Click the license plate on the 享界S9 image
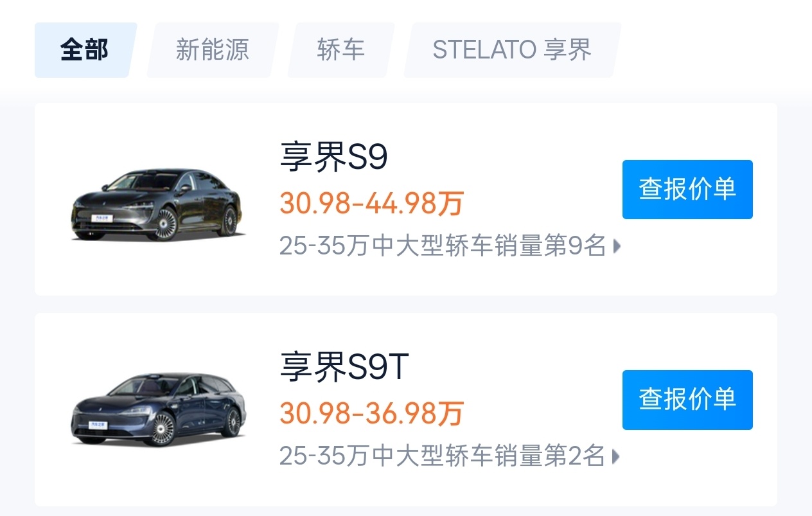Screen dimensions: 812x516 101,218
